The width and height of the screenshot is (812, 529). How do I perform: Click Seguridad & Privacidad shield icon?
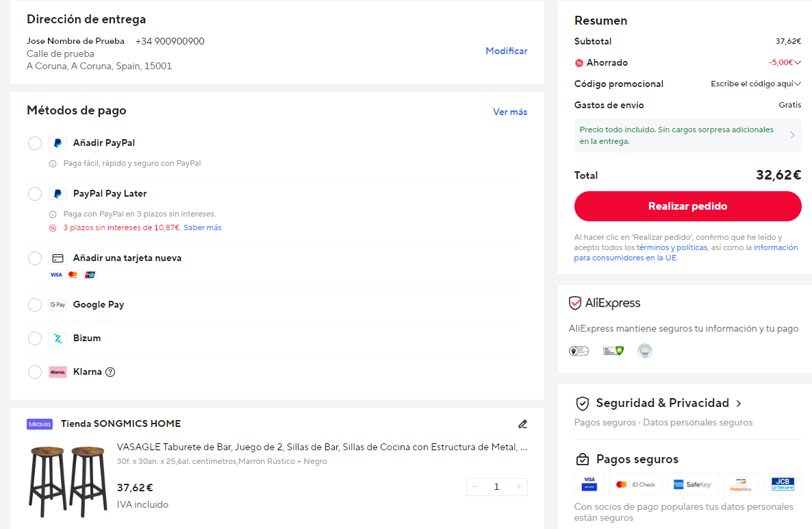(583, 404)
